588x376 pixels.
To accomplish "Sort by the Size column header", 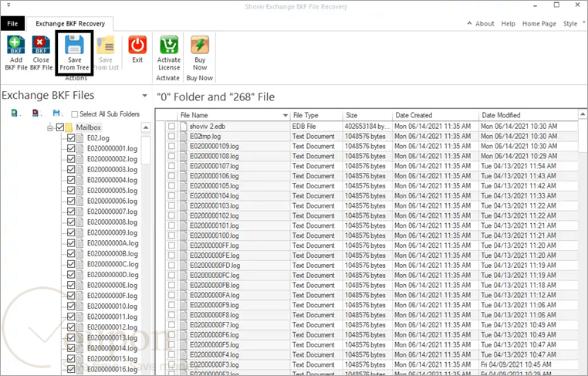I will (x=367, y=115).
